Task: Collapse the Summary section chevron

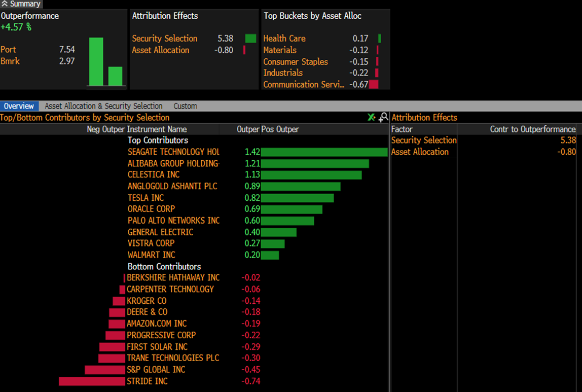Action: coord(5,4)
